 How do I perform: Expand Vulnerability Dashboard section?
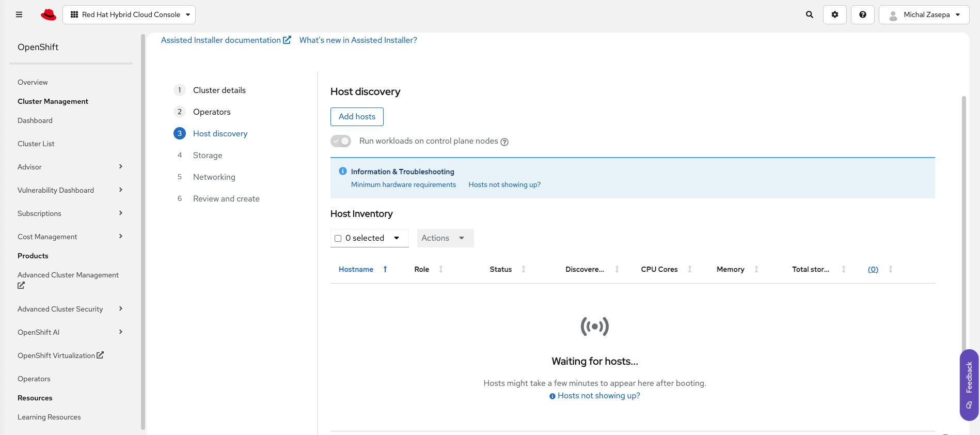121,190
